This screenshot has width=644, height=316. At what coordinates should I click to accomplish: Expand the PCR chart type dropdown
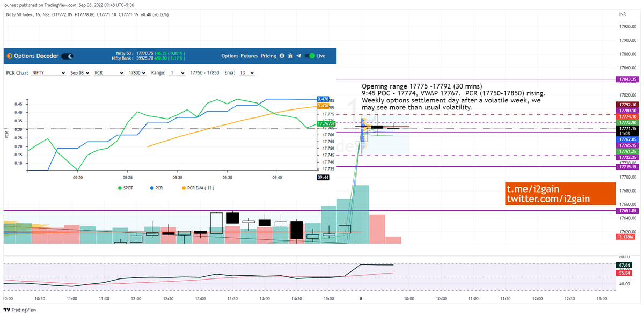(x=108, y=72)
